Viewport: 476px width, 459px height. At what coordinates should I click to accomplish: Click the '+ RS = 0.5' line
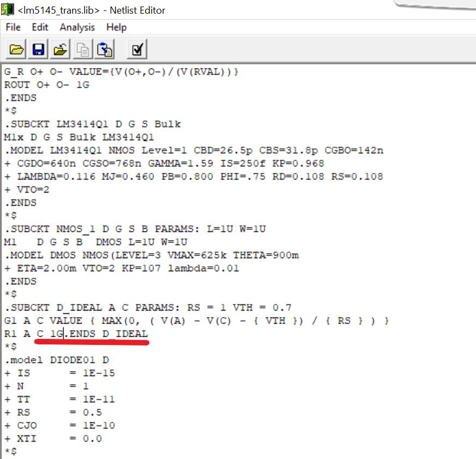pos(53,412)
